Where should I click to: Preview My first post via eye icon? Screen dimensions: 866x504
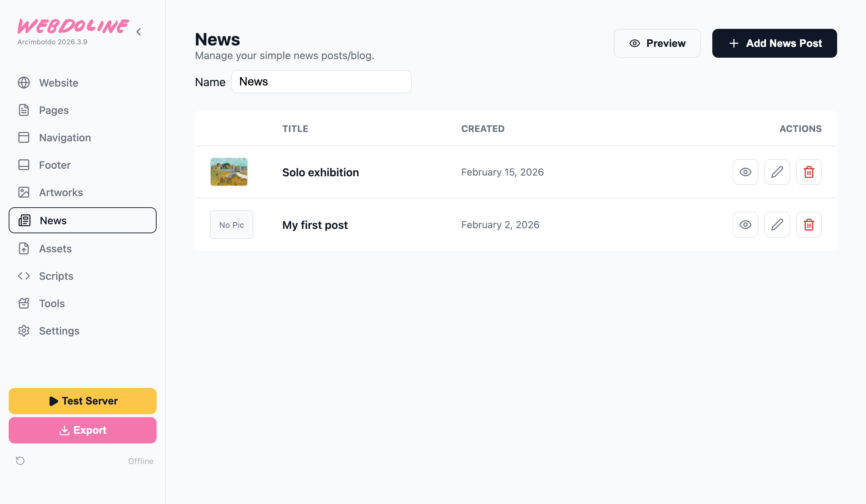click(745, 224)
